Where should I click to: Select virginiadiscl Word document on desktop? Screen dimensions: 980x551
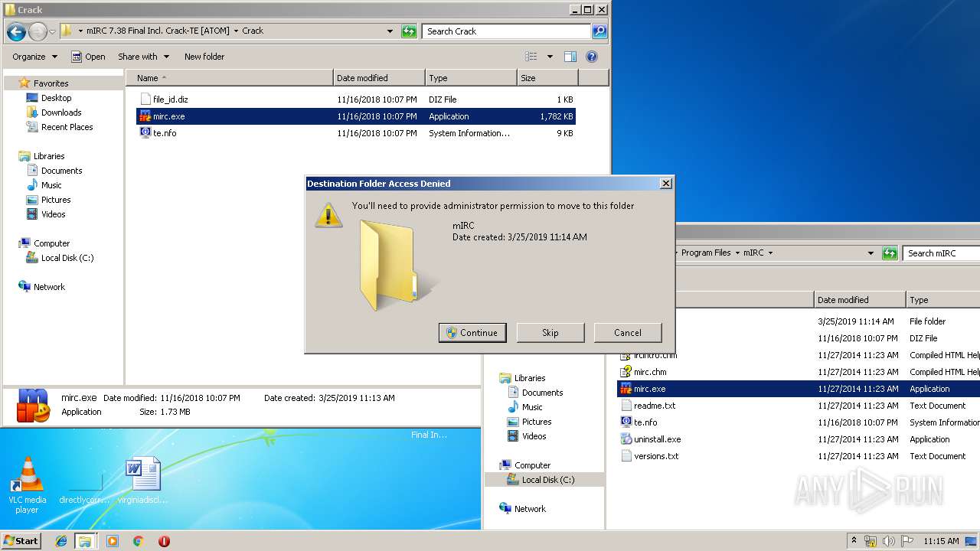point(142,480)
